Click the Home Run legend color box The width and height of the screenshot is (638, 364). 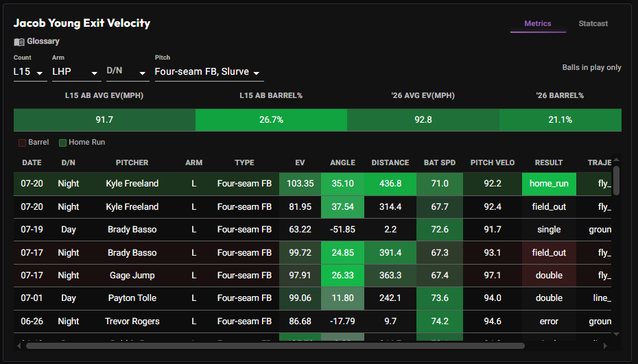point(62,143)
